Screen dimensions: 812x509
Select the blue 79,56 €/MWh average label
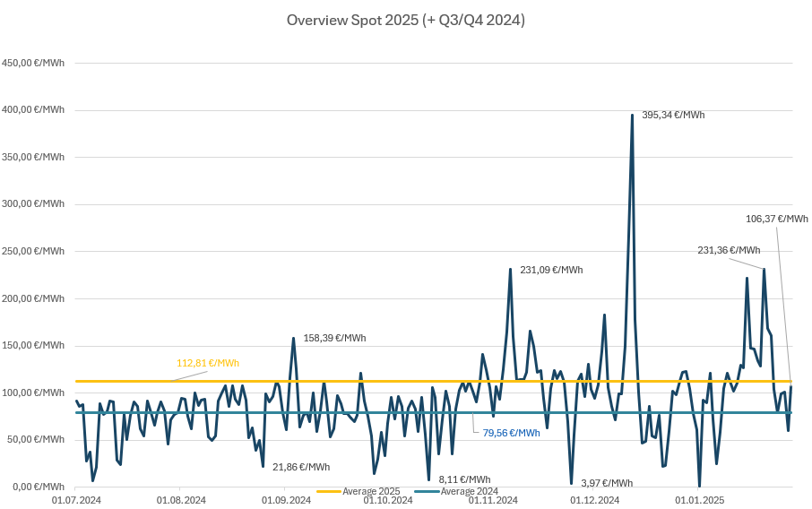pos(511,433)
